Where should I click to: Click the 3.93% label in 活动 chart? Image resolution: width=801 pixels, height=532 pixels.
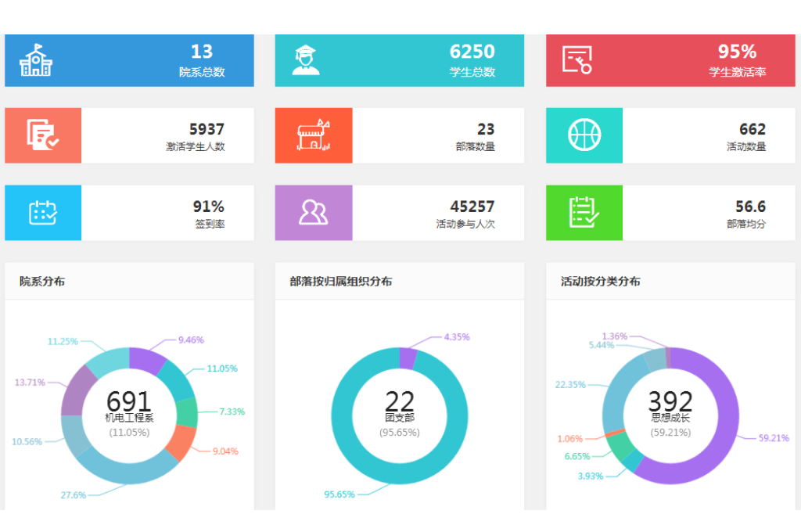point(591,476)
